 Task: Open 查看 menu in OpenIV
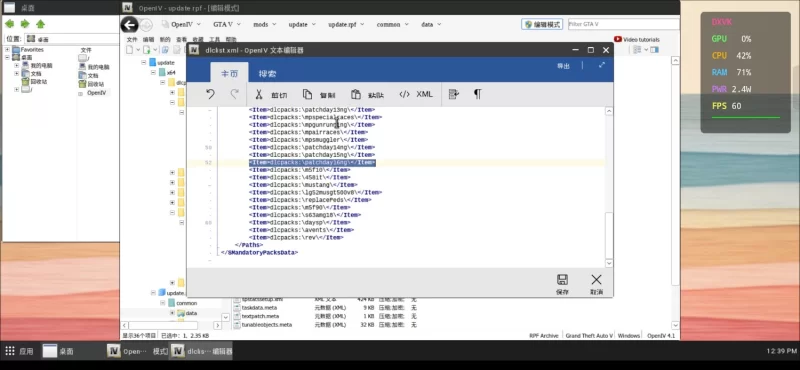click(x=181, y=40)
